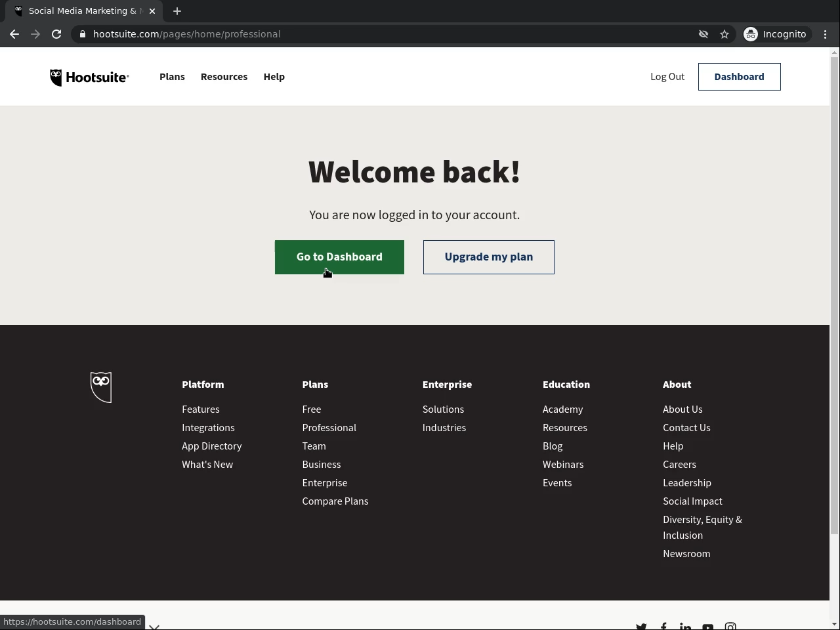Open the Integrations footer link
The height and width of the screenshot is (630, 840).
[x=208, y=427]
